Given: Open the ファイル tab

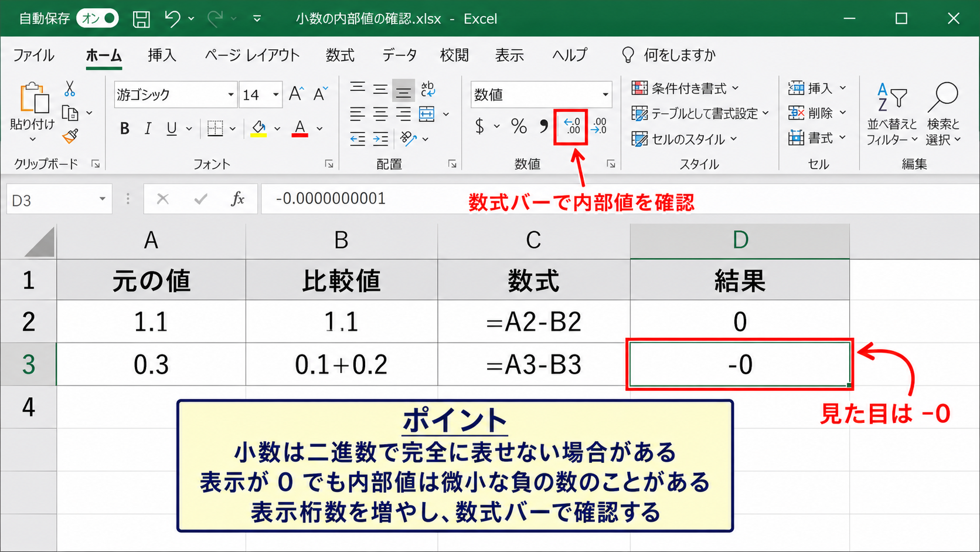Looking at the screenshot, I should click(x=34, y=55).
